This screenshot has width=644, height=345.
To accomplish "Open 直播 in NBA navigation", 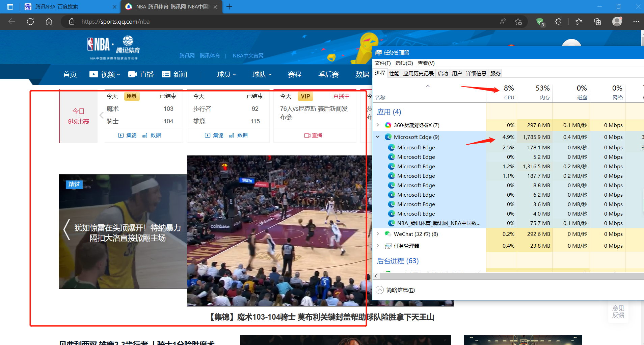I will [141, 74].
